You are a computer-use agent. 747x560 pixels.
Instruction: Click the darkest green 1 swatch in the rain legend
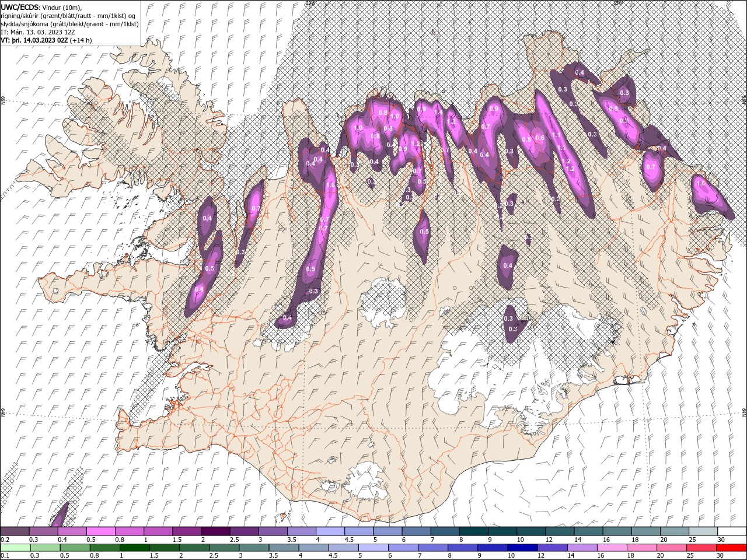pos(135,547)
